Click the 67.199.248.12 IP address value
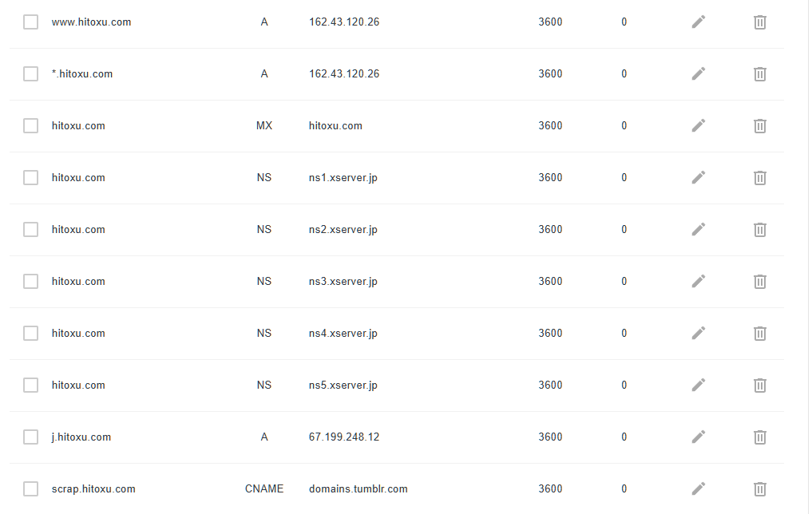 [343, 437]
